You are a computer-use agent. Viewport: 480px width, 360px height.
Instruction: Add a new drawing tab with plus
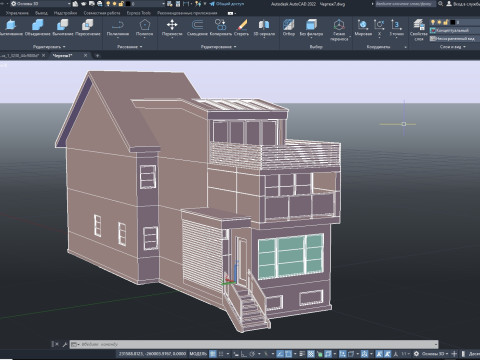point(97,56)
